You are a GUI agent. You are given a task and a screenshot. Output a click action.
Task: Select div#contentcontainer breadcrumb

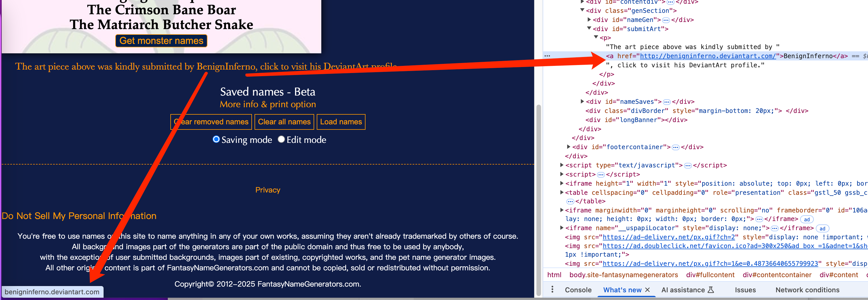tap(777, 275)
